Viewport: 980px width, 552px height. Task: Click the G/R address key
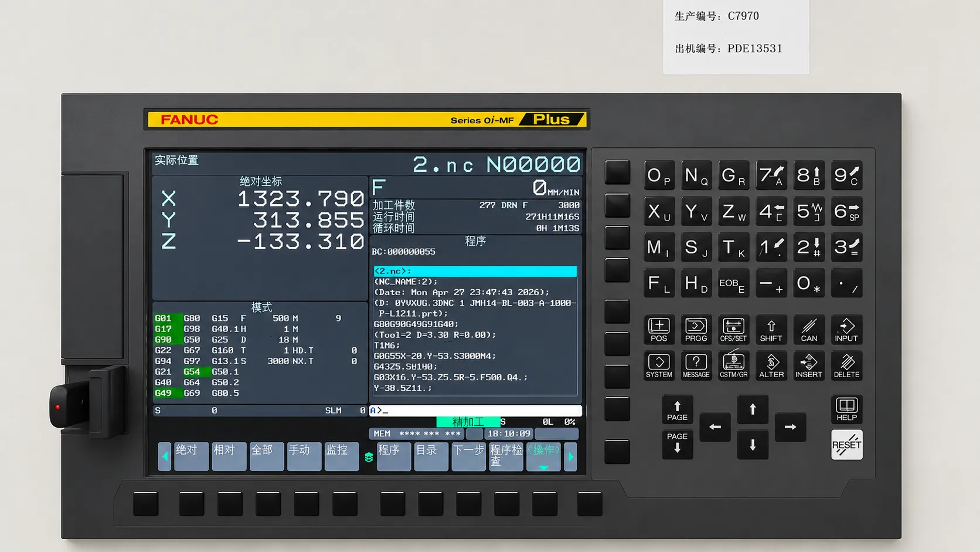pyautogui.click(x=734, y=175)
